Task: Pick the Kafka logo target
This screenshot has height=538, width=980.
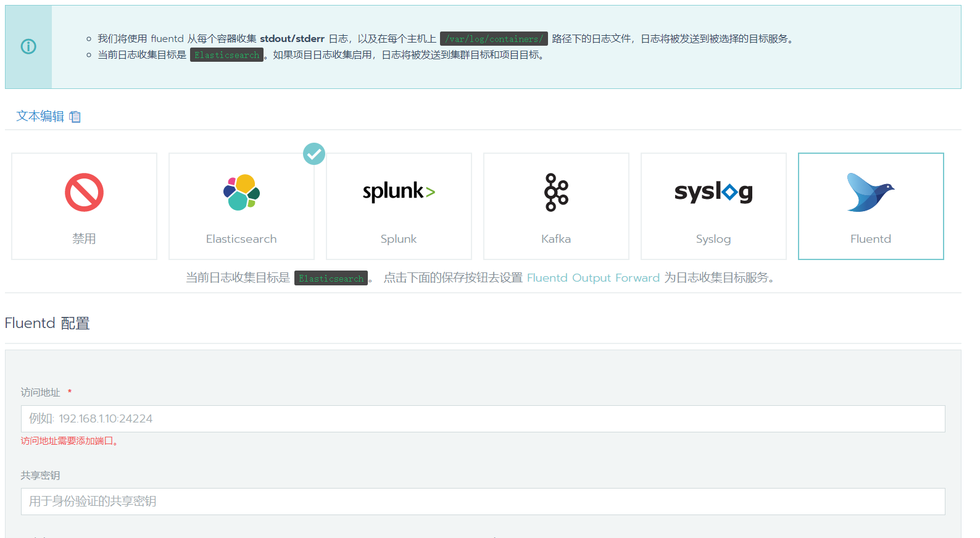Action: (556, 192)
